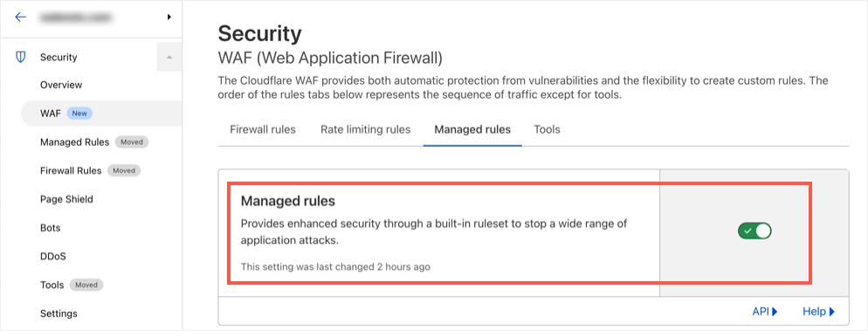The height and width of the screenshot is (331, 868).
Task: Open the Security sidebar section
Action: [59, 57]
